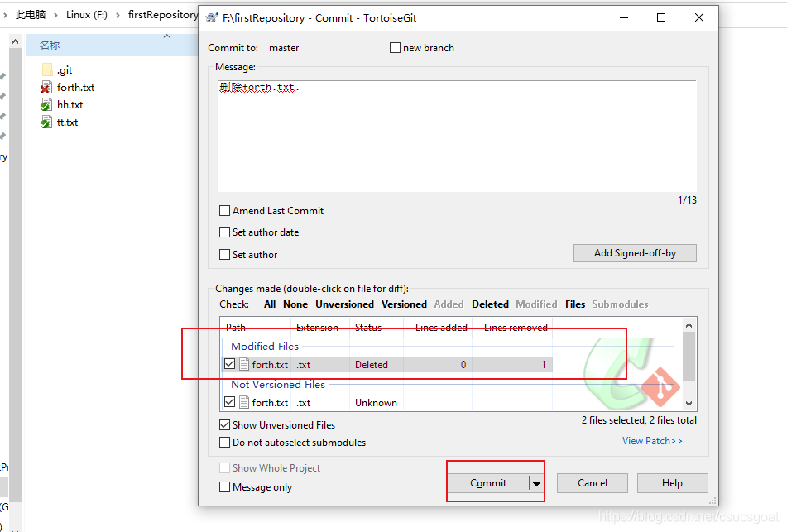Expand breadcrumb arrow after Linux (F:)
Viewport: 787px width, 532px height.
tap(118, 15)
